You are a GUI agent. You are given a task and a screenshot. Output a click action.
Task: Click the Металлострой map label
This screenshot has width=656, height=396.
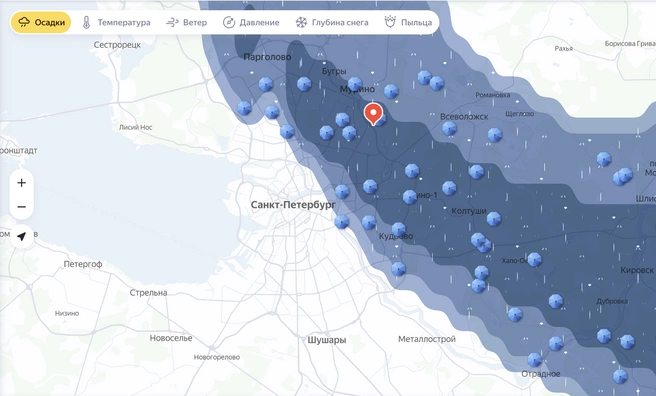point(427,339)
